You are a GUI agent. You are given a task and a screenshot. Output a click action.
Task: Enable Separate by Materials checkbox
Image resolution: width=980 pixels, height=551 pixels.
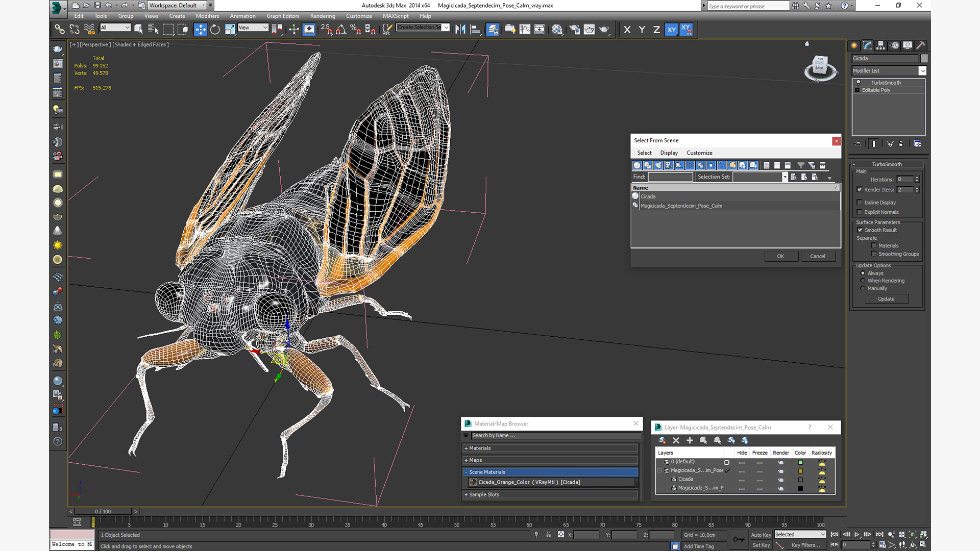coord(874,246)
